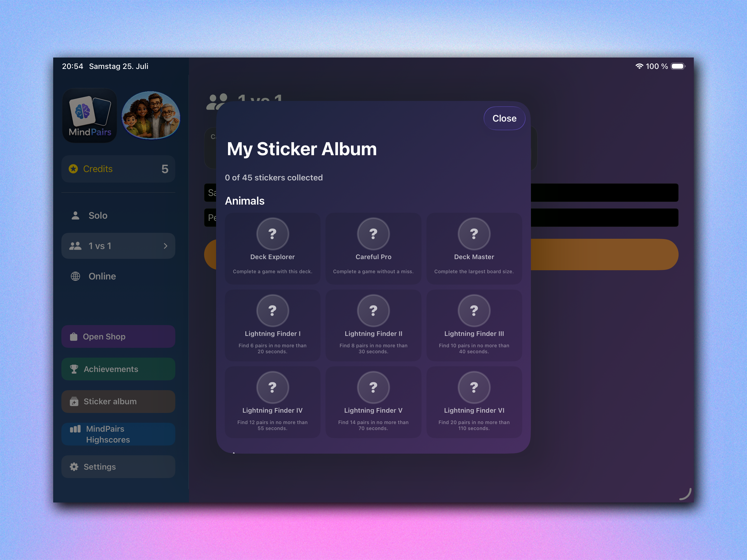Screen dimensions: 747x560
Task: Click the Settings gear icon
Action: [74, 467]
